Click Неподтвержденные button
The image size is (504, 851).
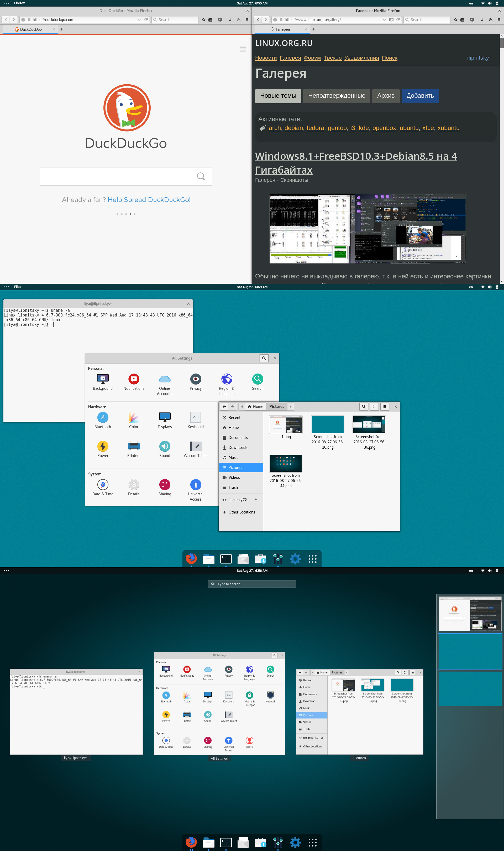pos(337,96)
